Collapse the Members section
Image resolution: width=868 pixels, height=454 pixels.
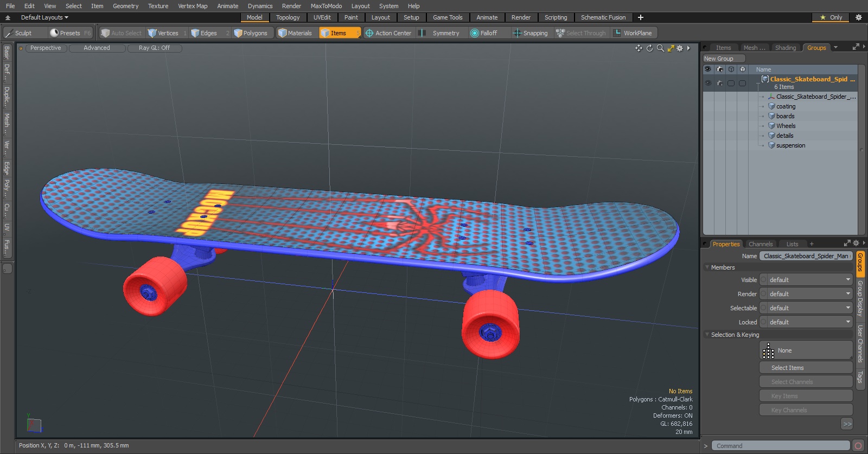point(707,267)
